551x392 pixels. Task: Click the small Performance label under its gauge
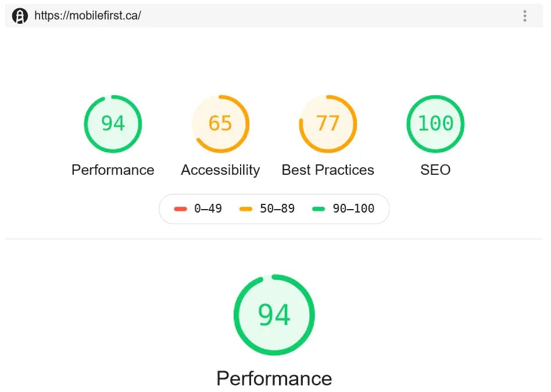click(x=113, y=170)
